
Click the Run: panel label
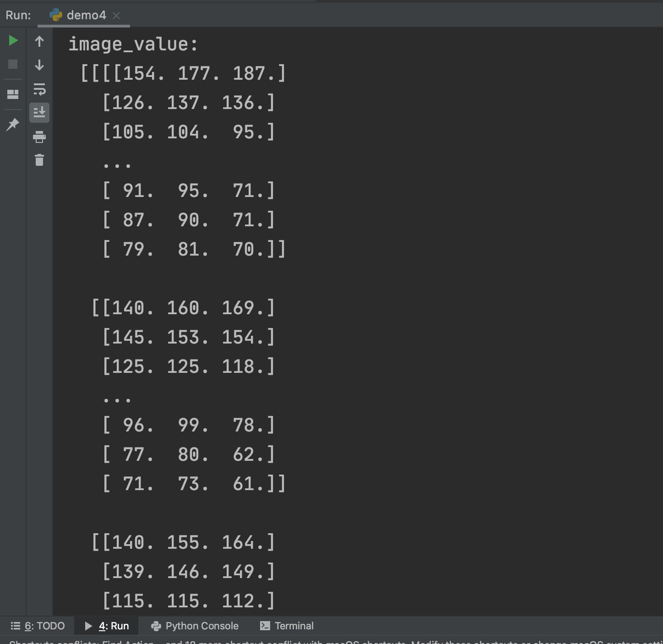pyautogui.click(x=18, y=15)
